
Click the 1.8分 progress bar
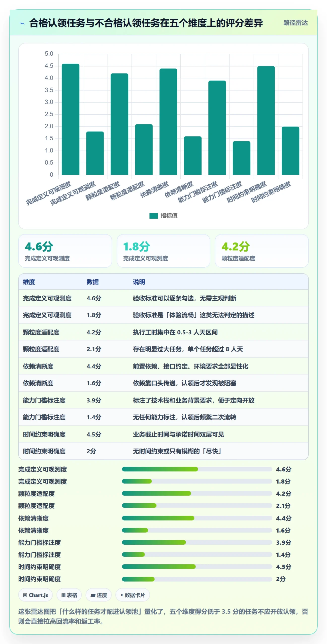[197, 481]
